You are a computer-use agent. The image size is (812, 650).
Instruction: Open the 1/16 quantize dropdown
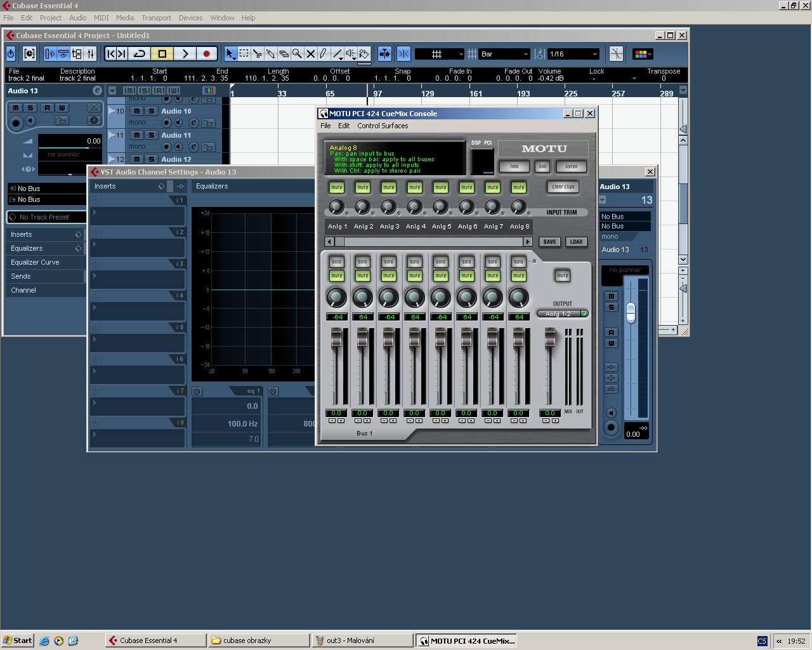(573, 54)
